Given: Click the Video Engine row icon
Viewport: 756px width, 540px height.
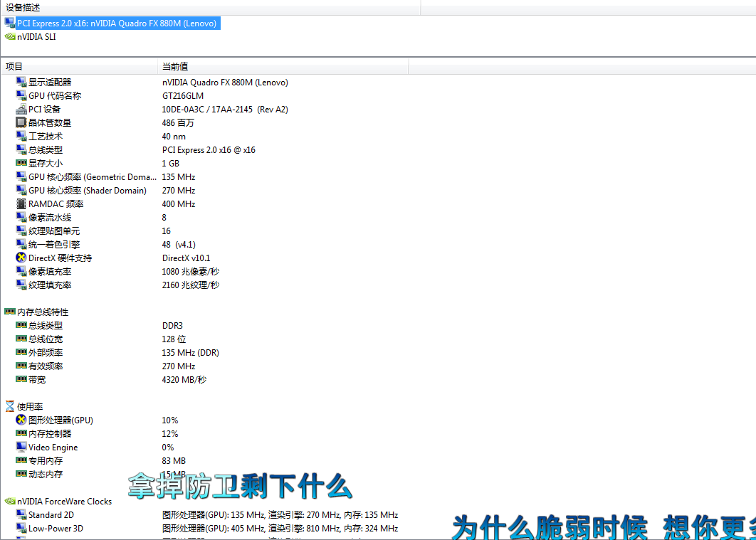Looking at the screenshot, I should [21, 448].
